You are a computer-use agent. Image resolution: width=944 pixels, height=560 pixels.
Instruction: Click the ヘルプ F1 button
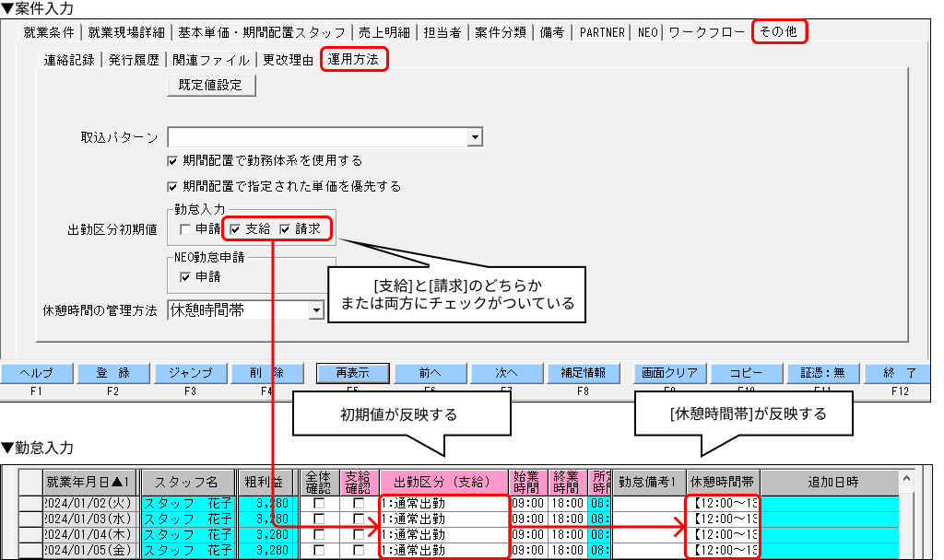point(37,373)
